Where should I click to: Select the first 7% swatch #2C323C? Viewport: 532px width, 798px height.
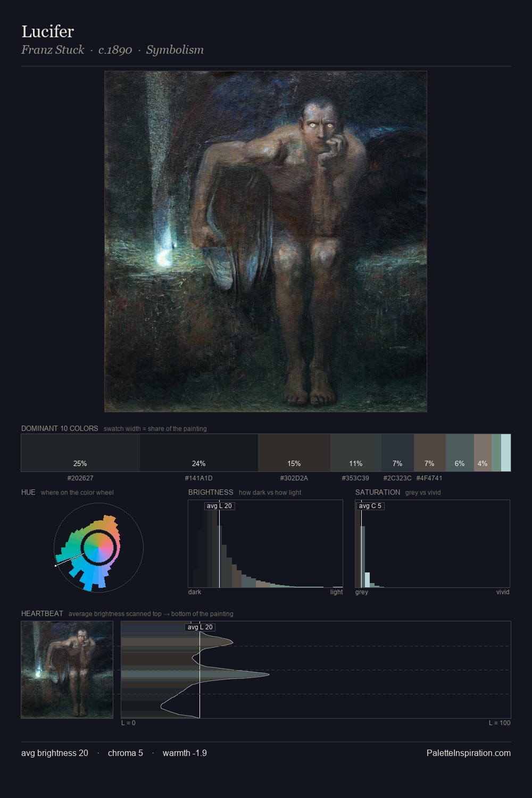(397, 453)
